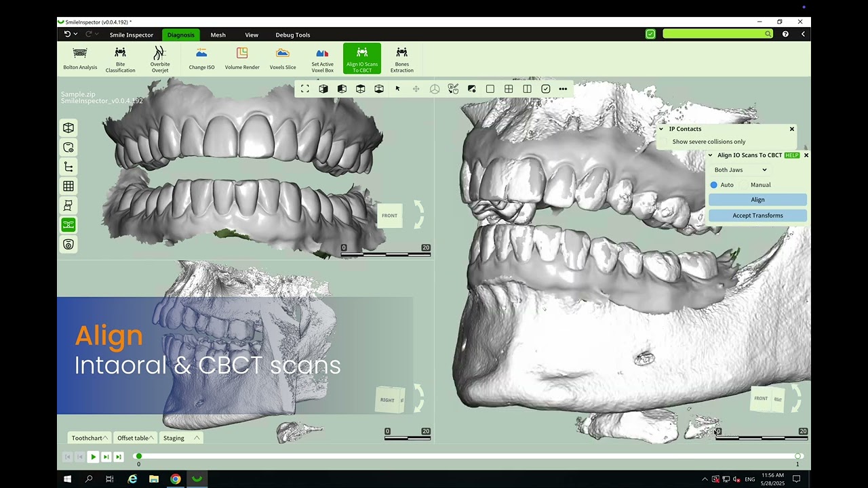Click the green search input field

(x=717, y=34)
